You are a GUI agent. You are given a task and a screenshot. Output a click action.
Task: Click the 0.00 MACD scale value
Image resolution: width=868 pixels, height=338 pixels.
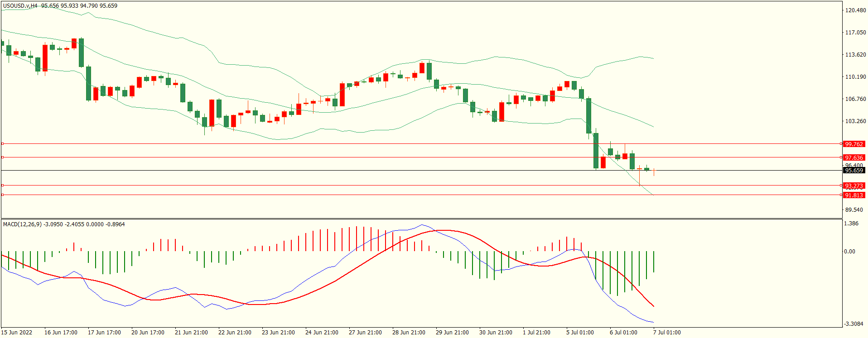[850, 252]
